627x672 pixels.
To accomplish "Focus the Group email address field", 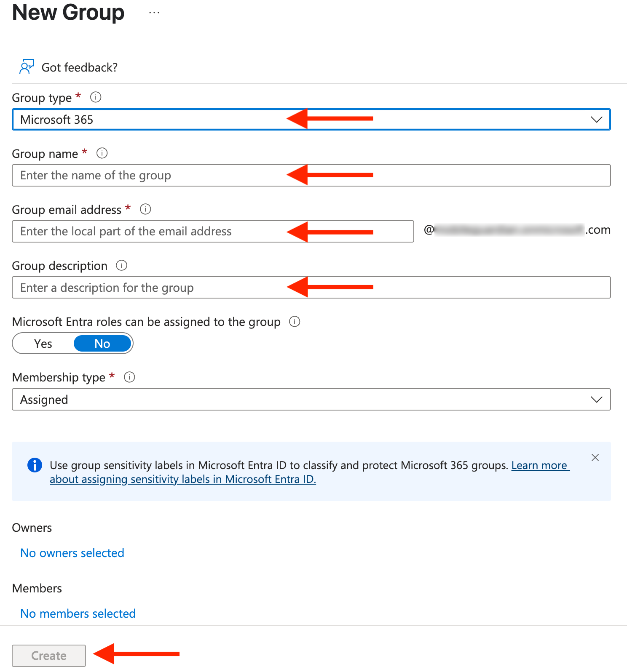I will point(213,232).
